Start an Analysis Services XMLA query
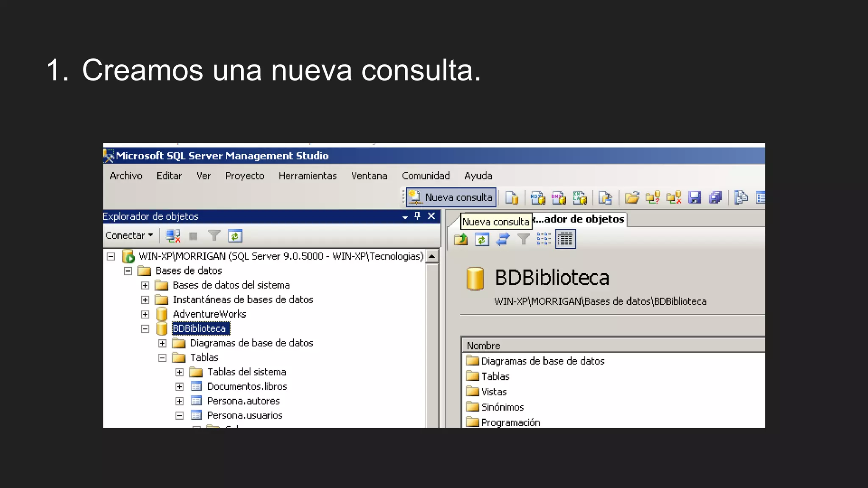This screenshot has height=488, width=868. (x=580, y=197)
